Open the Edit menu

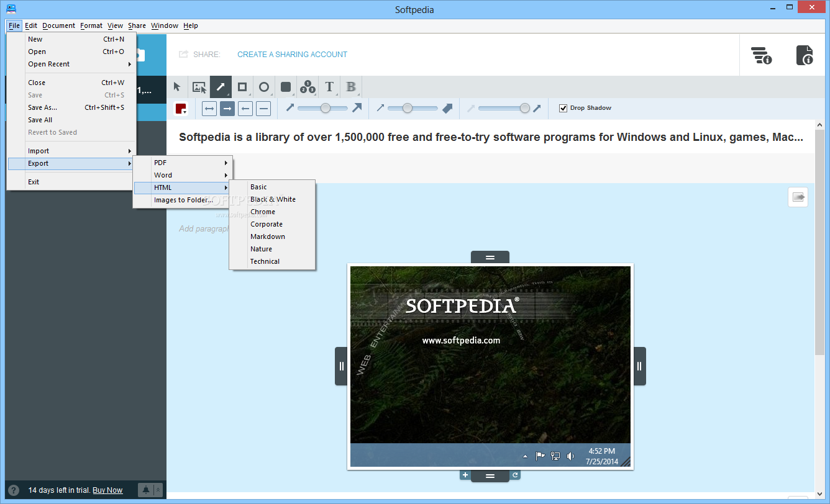(x=31, y=25)
